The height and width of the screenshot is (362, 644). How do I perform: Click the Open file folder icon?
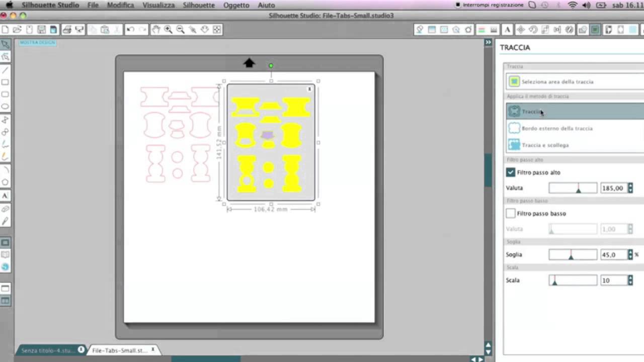point(17,30)
